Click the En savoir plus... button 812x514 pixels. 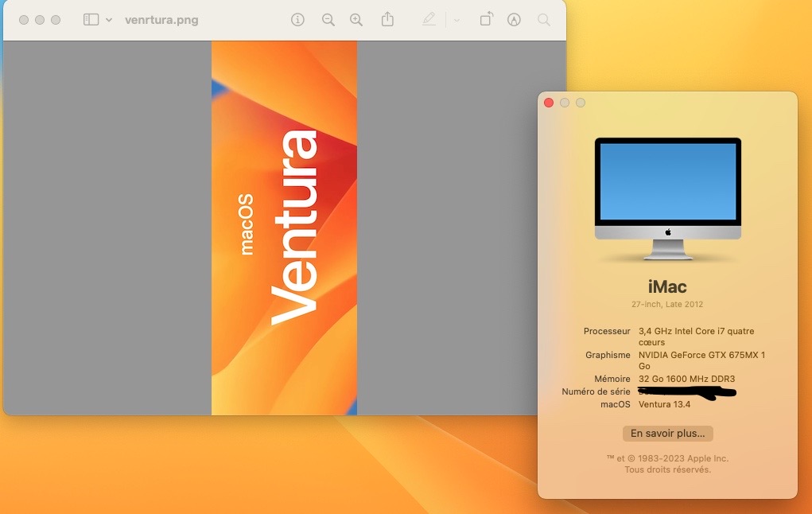667,433
